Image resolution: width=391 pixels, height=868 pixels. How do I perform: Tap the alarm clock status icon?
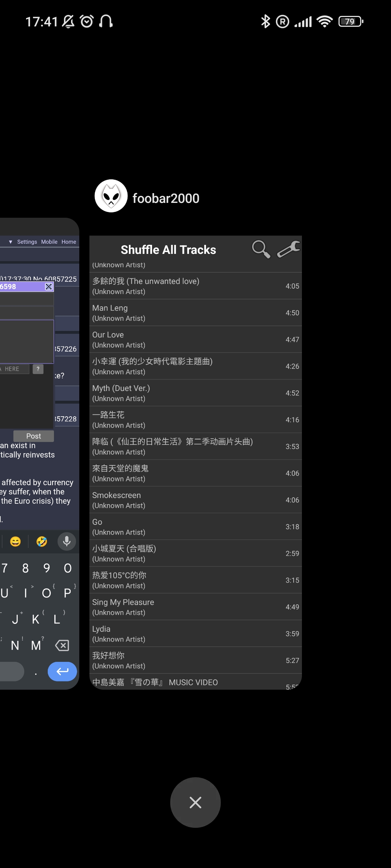point(87,22)
